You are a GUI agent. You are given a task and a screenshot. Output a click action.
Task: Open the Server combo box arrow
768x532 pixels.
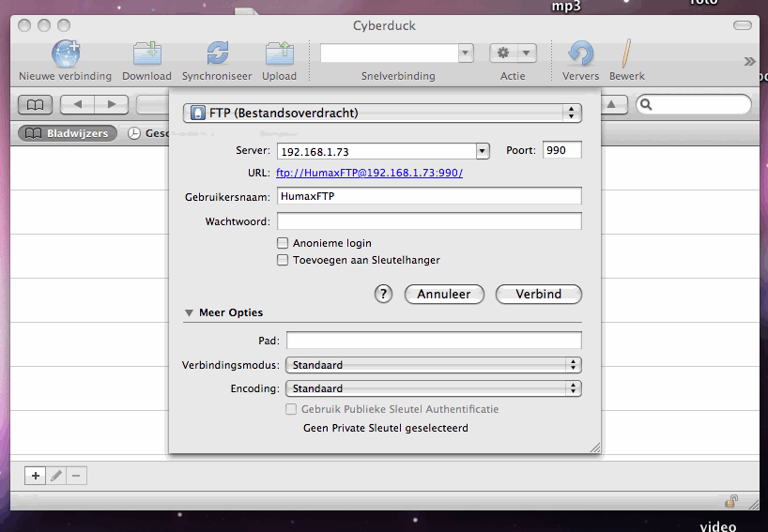pos(483,151)
